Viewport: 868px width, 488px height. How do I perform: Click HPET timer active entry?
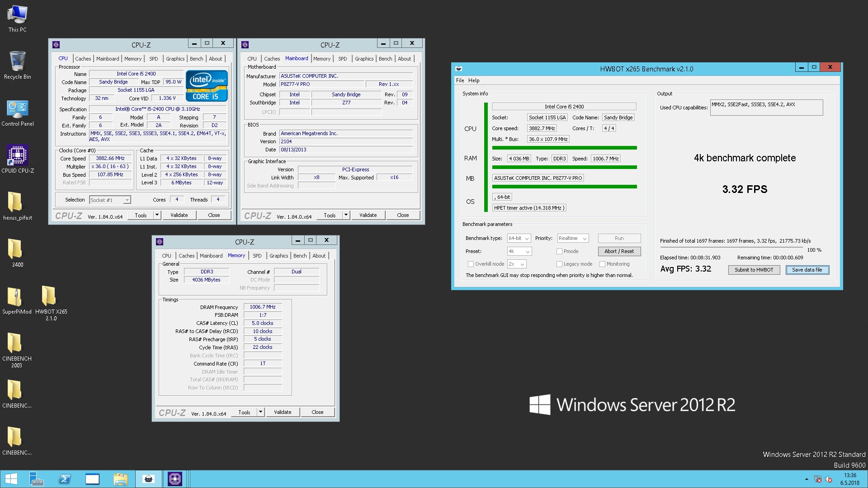tap(528, 208)
